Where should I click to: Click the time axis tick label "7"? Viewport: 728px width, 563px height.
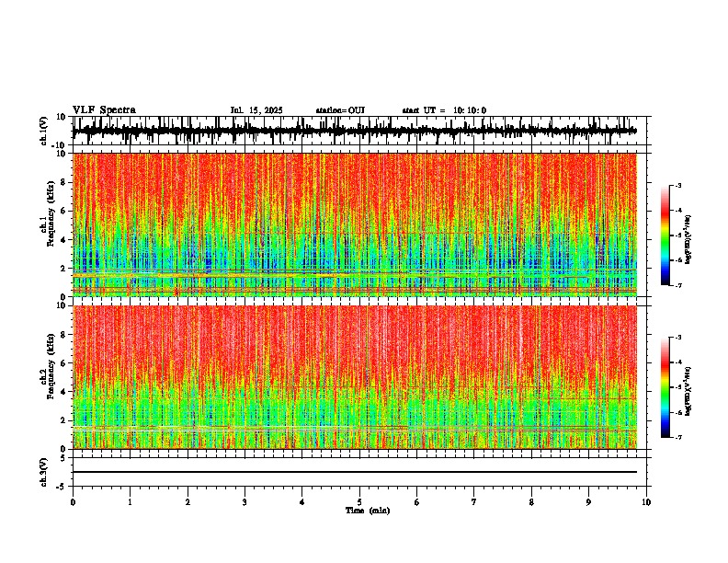(x=474, y=502)
